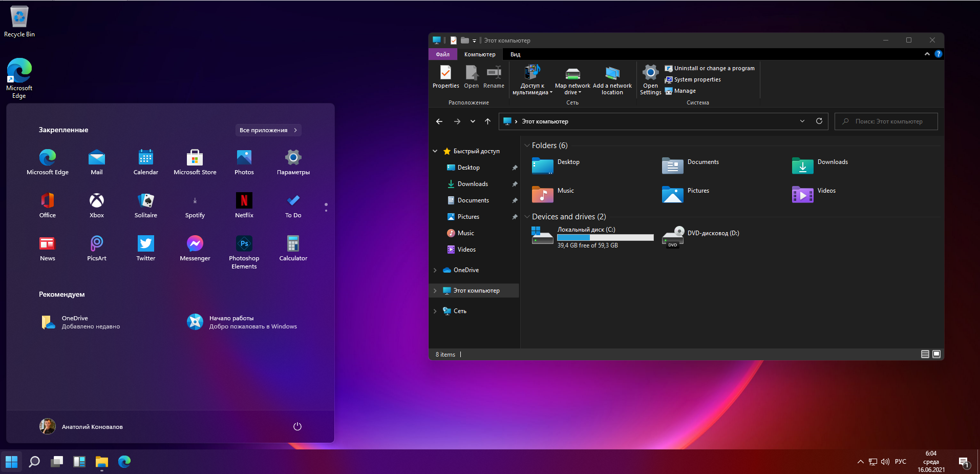Click Open Settings in ribbon

pyautogui.click(x=650, y=80)
